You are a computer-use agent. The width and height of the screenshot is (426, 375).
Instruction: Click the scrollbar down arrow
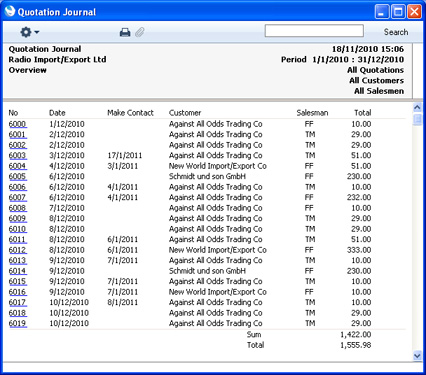coord(417,356)
